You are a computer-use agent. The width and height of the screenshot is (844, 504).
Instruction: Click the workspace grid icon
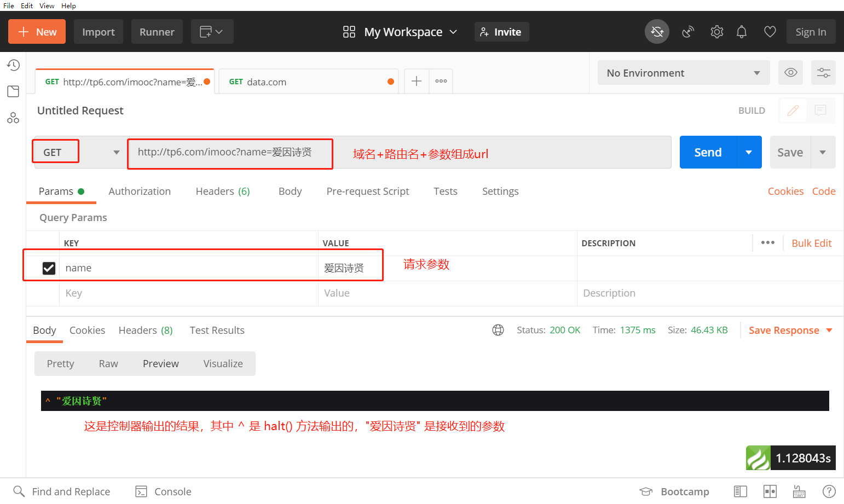pos(349,32)
